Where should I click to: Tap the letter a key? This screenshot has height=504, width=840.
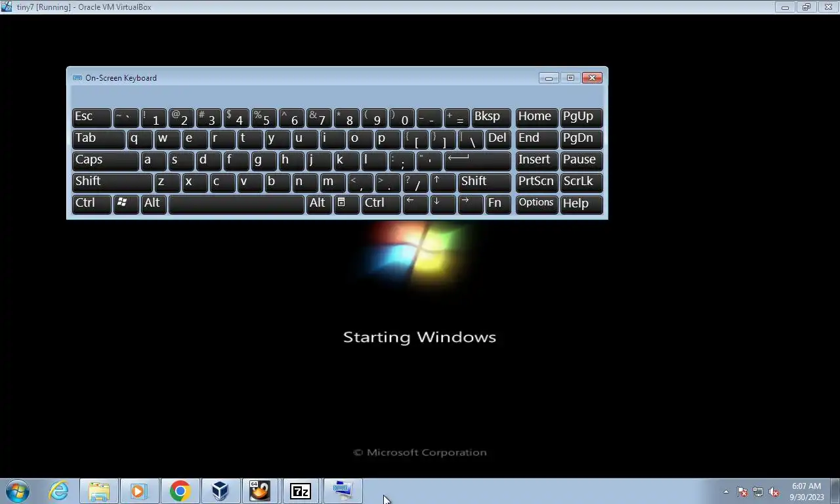(154, 160)
